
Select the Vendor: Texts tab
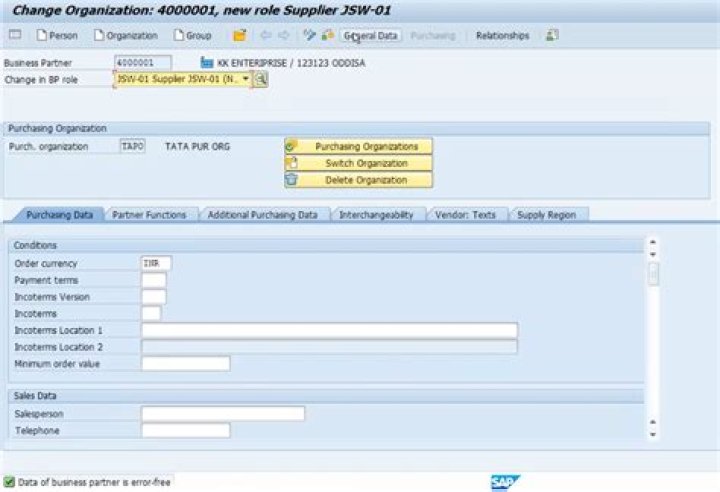[465, 215]
